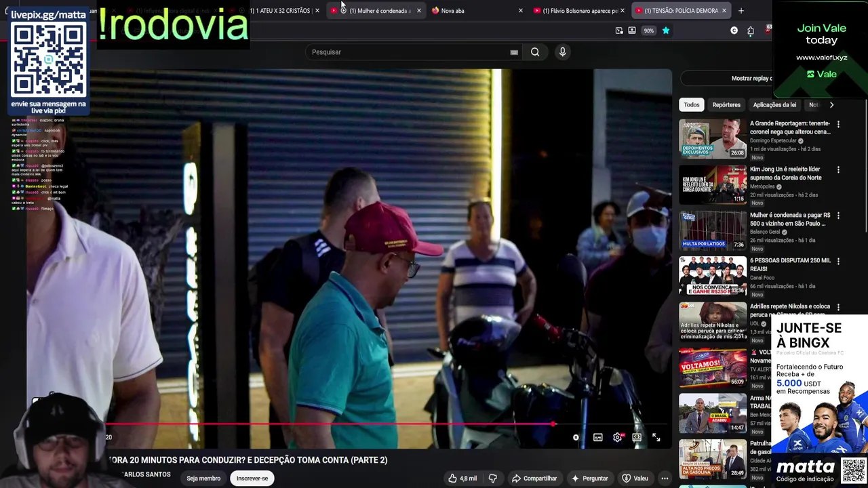The image size is (868, 488).
Task: Open the 28:49 gasoline video thumbnail
Action: 713,458
